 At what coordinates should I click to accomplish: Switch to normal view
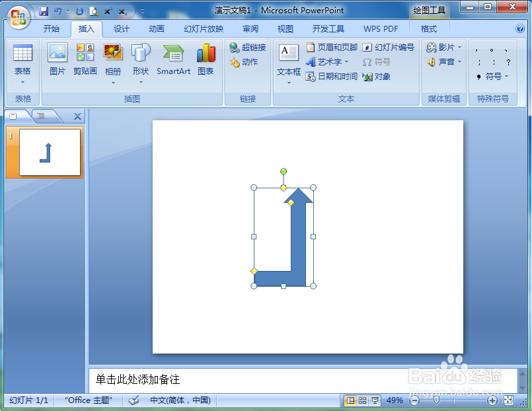(x=350, y=400)
